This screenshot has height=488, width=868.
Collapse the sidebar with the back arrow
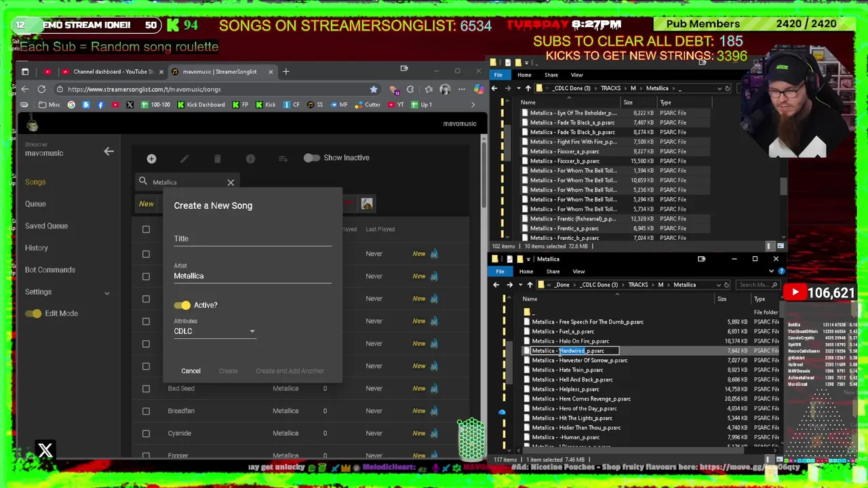[x=108, y=152]
